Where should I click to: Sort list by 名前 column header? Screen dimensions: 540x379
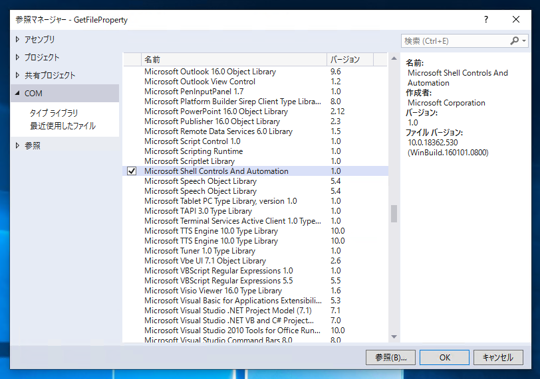233,60
